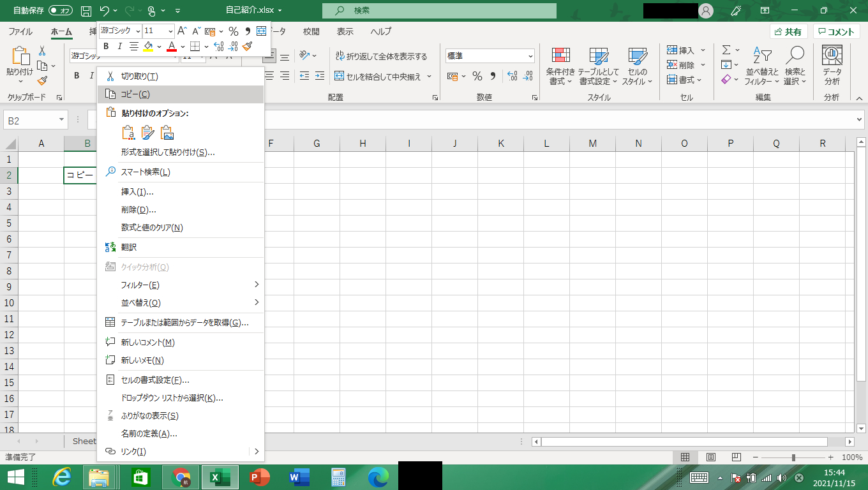Open the ファイル tab

pyautogui.click(x=20, y=31)
